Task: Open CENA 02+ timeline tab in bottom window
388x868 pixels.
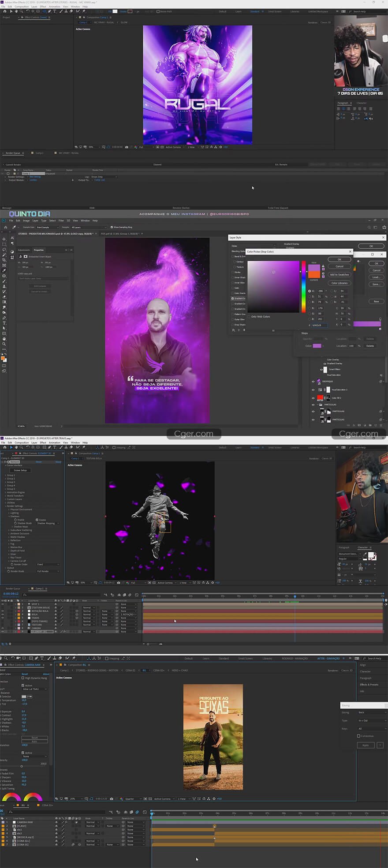Action: pos(47,805)
